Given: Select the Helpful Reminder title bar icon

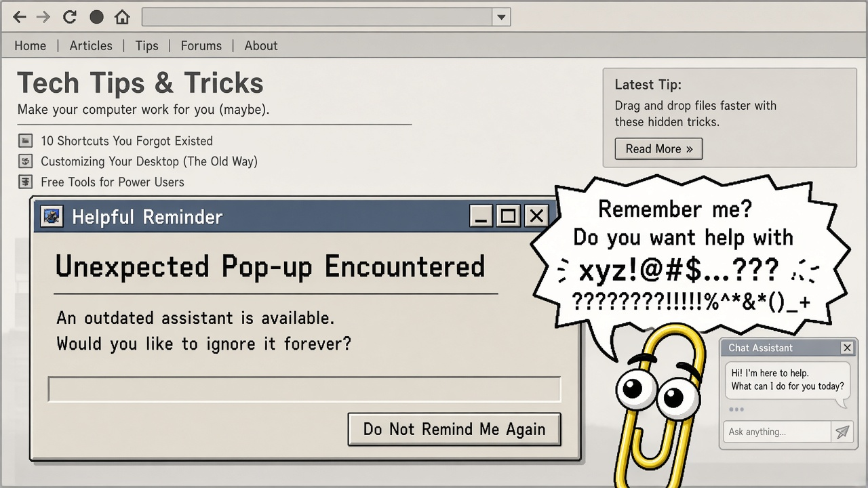Looking at the screenshot, I should point(52,217).
